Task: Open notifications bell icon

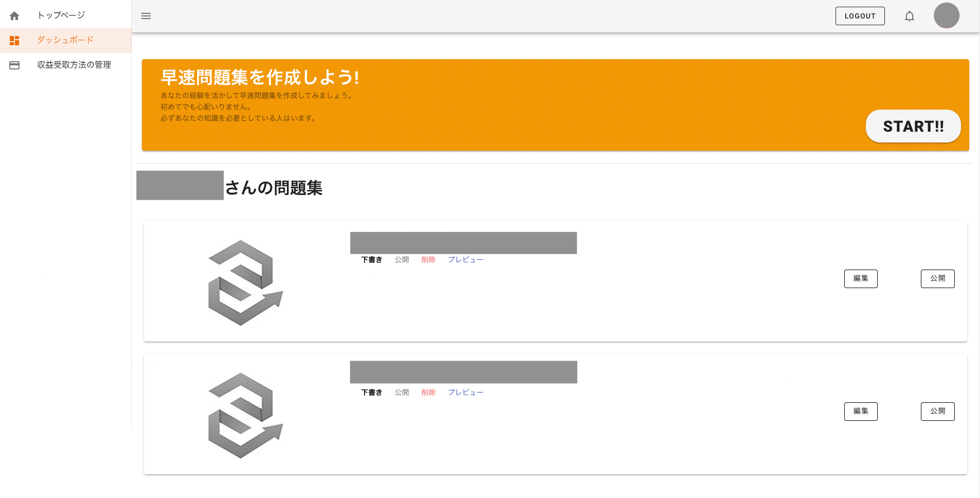Action: [910, 16]
